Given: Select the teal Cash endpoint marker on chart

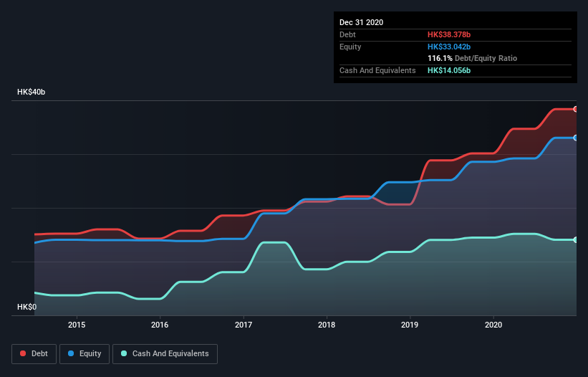Looking at the screenshot, I should (x=575, y=239).
